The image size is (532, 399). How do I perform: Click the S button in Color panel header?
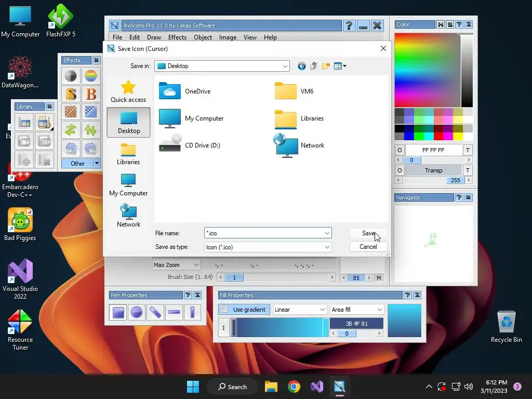click(x=450, y=24)
